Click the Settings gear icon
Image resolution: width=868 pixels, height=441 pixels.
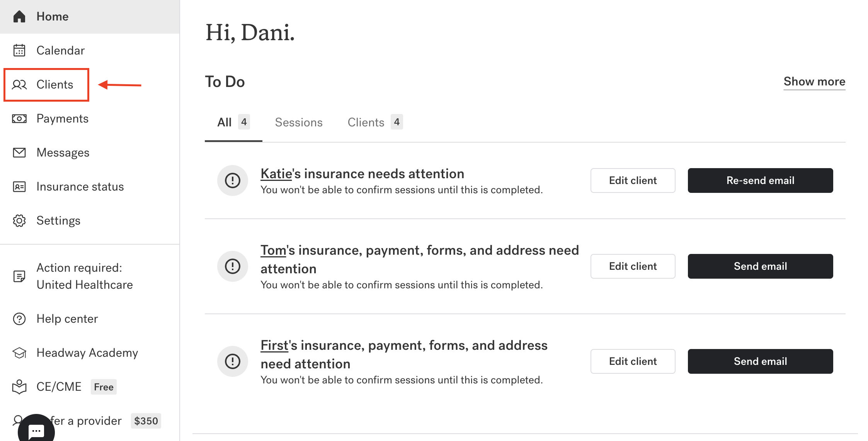[x=19, y=221]
